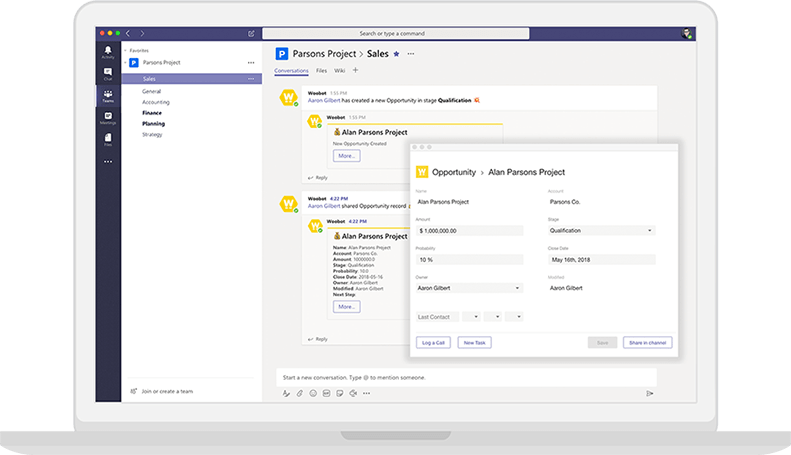Click the Close Date field May 16th, 2018
The width and height of the screenshot is (791, 455).
(601, 259)
